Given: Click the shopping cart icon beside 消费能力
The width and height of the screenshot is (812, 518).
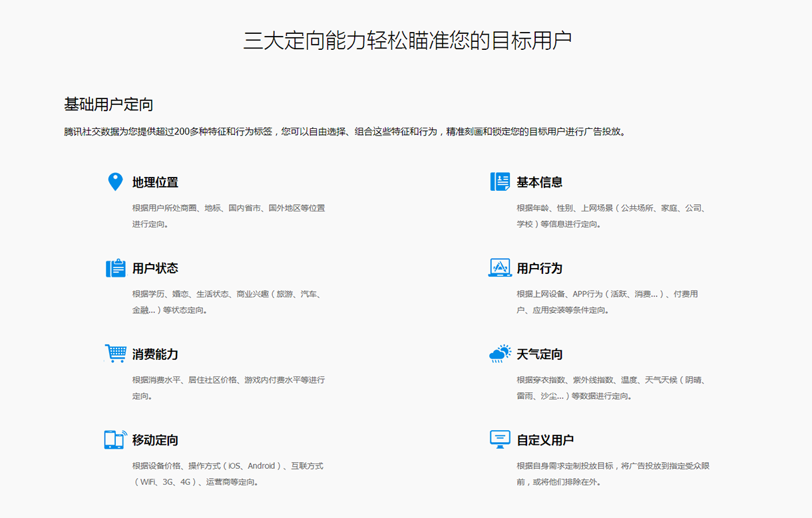Looking at the screenshot, I should coord(115,353).
